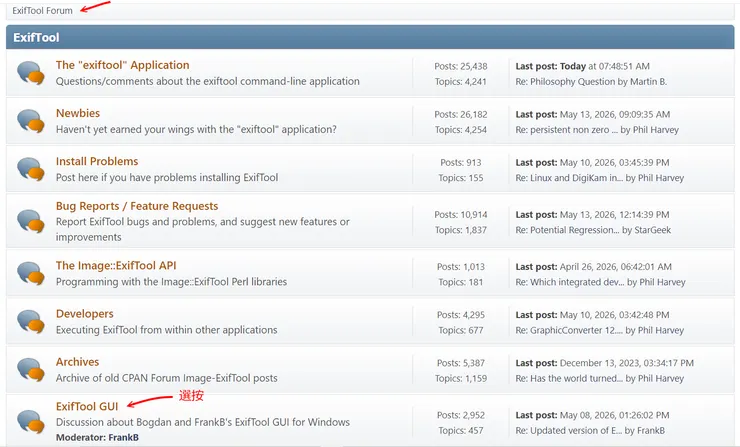Click the board icon beside The Image::ExifTool API
The image size is (740, 447).
tap(31, 274)
